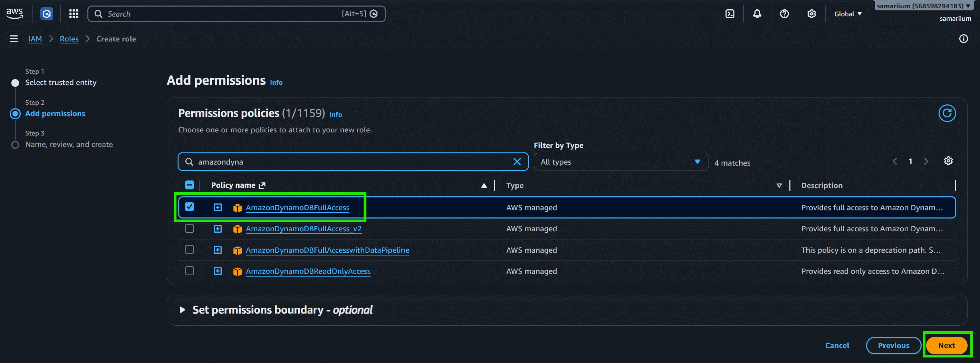Viewport: 980px width, 363px height.
Task: Click the AmazonDynamoDBFullAccess_v2 policy box icon
Action: click(237, 229)
